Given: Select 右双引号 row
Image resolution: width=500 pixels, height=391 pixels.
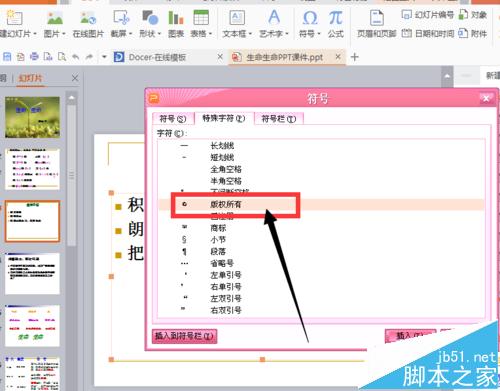Looking at the screenshot, I should pos(321,310).
